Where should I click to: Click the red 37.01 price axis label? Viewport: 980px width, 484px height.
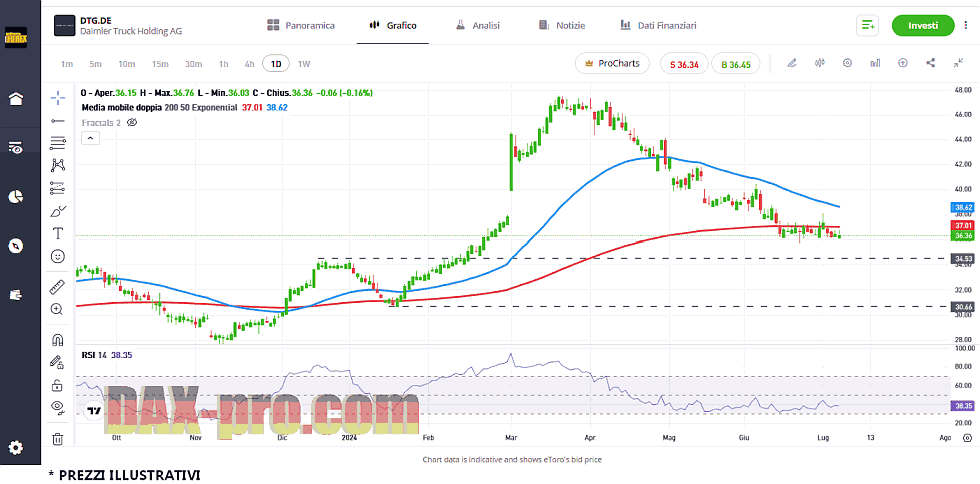pyautogui.click(x=960, y=225)
